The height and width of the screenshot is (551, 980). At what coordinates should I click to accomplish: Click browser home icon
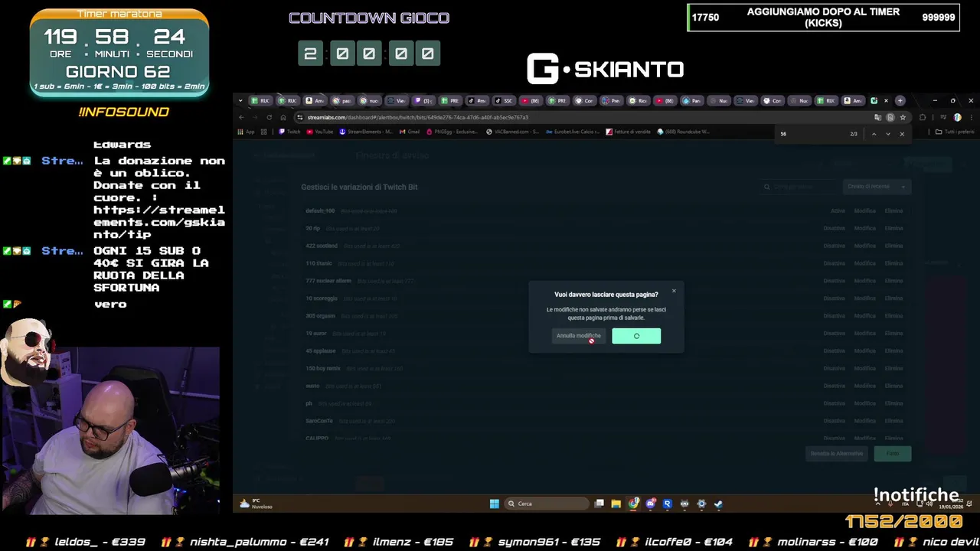[x=283, y=117]
